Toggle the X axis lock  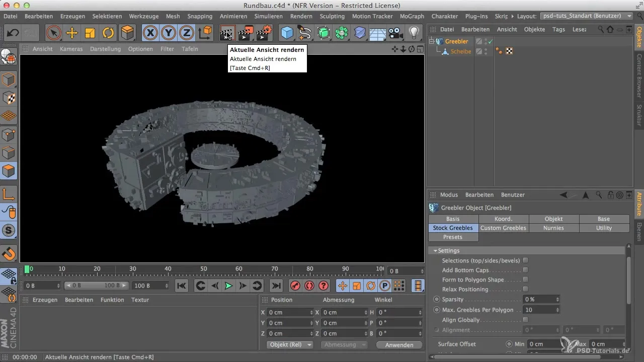(x=150, y=33)
